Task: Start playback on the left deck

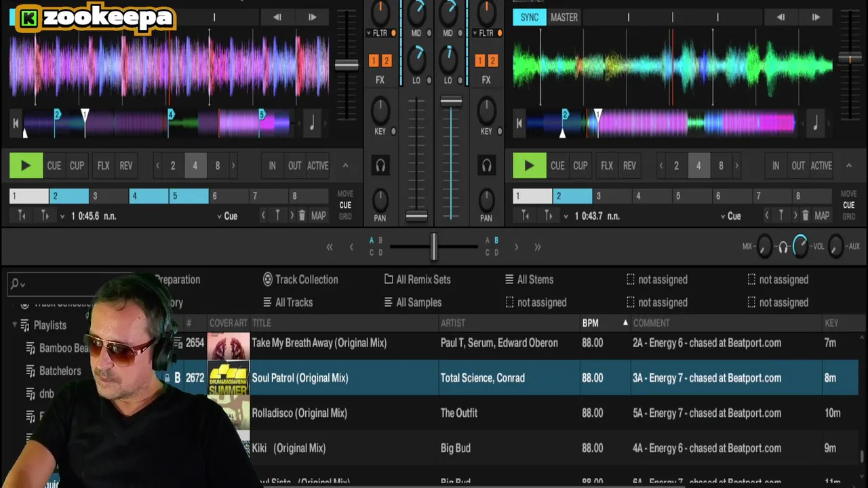Action: pos(26,165)
